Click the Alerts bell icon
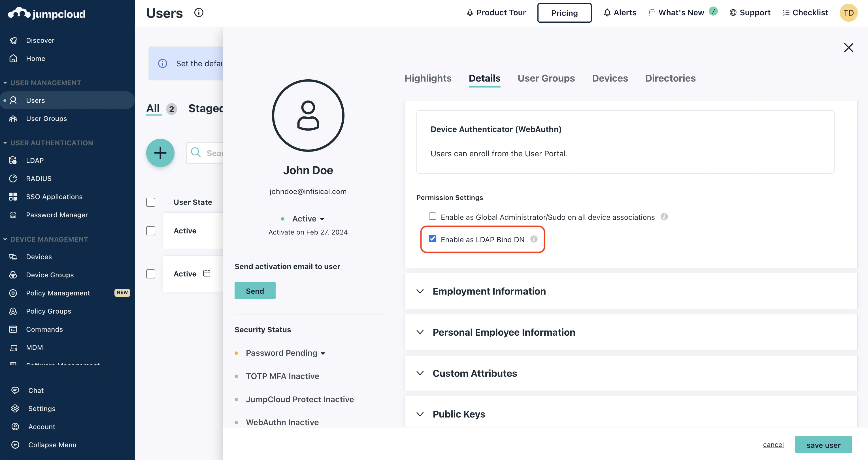868x460 pixels. tap(607, 13)
